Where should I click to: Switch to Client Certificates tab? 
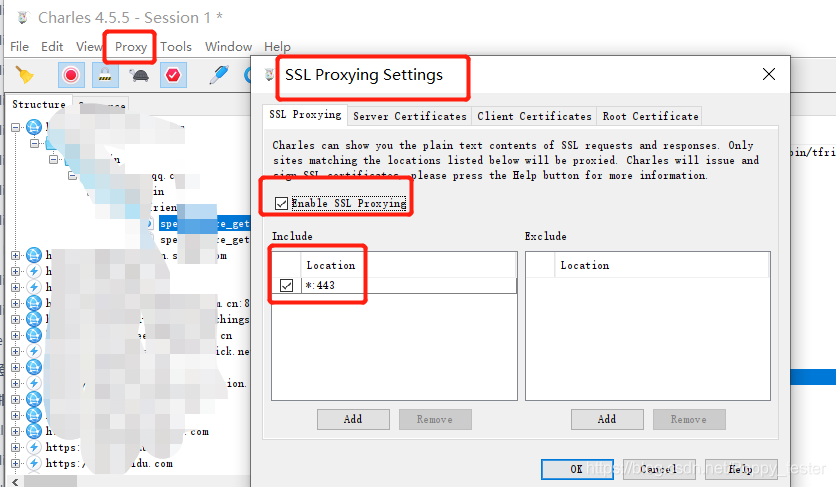(x=534, y=116)
